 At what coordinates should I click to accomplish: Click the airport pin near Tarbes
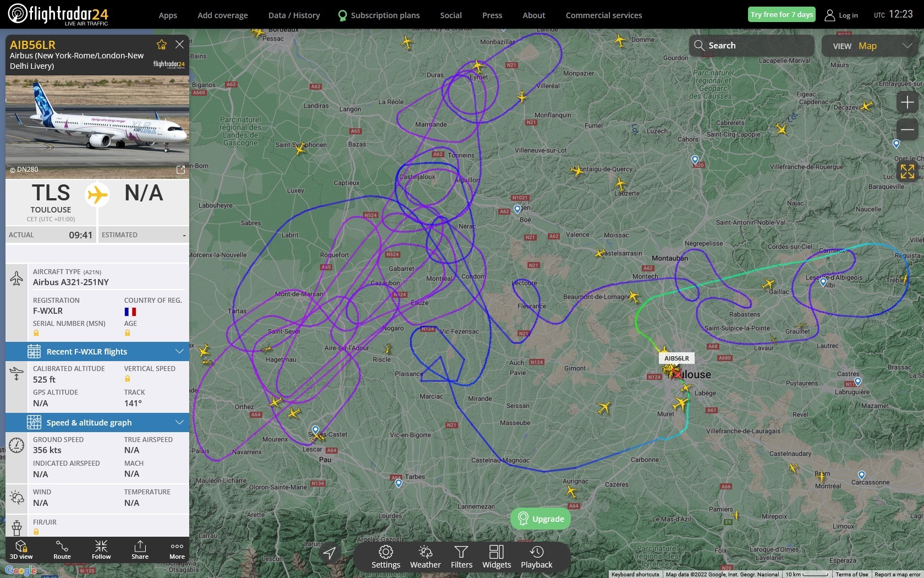pyautogui.click(x=398, y=483)
